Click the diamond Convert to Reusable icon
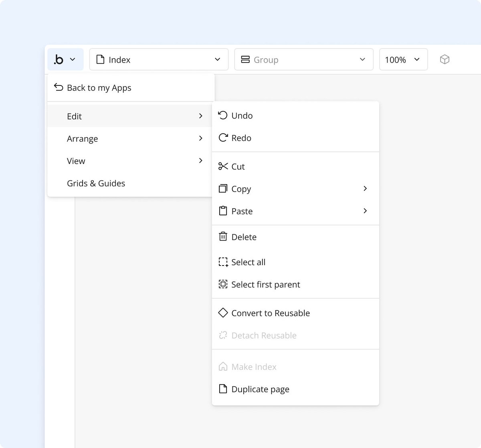The width and height of the screenshot is (481, 448). pos(223,313)
